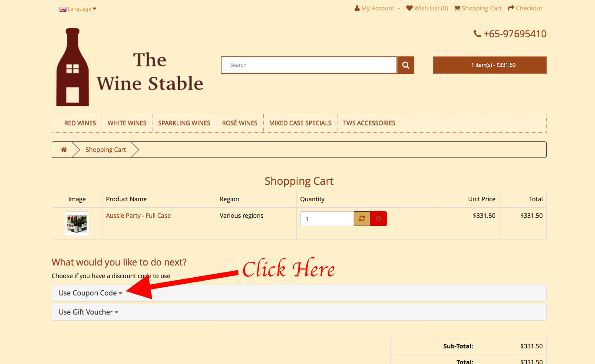
Task: Click the user icon for My Account
Action: [x=357, y=8]
